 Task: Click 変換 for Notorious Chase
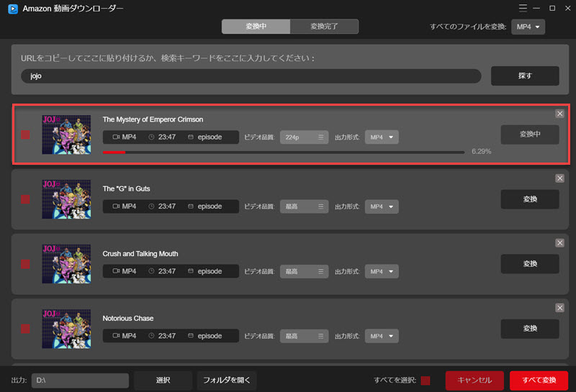coord(530,329)
